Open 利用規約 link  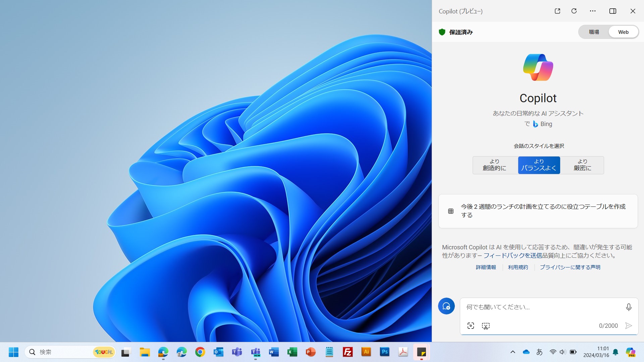pos(518,267)
